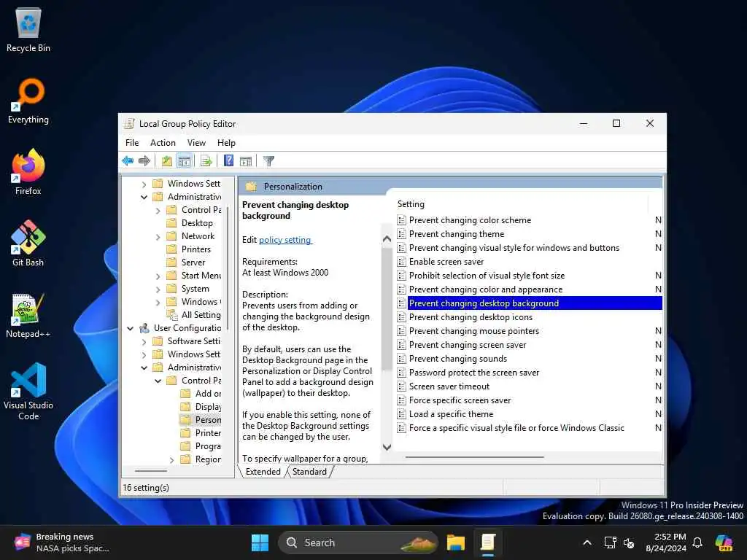
Task: Click the Filter funnel toolbar icon
Action: [268, 161]
